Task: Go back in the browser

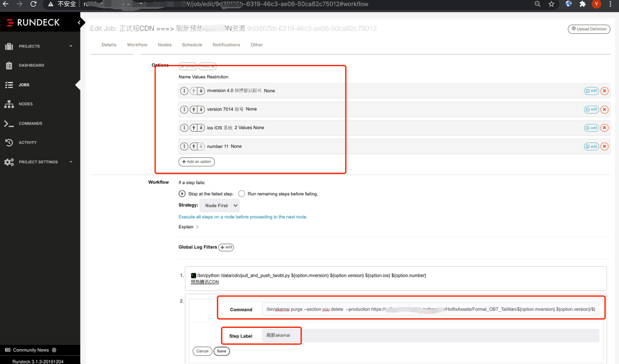Action: [6, 4]
